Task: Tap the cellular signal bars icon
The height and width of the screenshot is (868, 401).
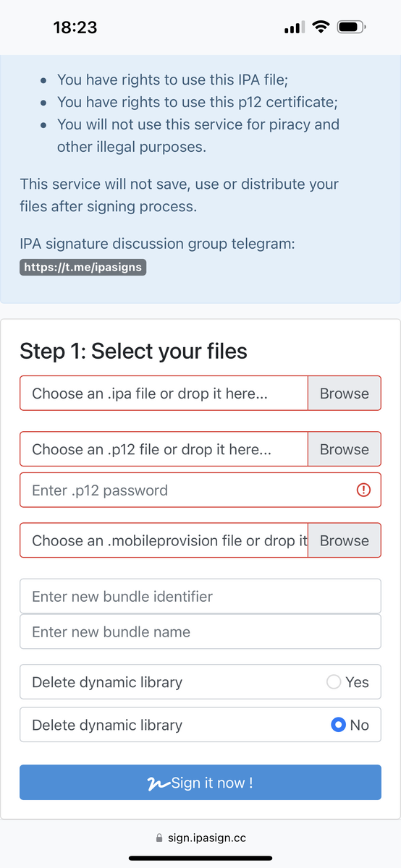Action: coord(294,27)
